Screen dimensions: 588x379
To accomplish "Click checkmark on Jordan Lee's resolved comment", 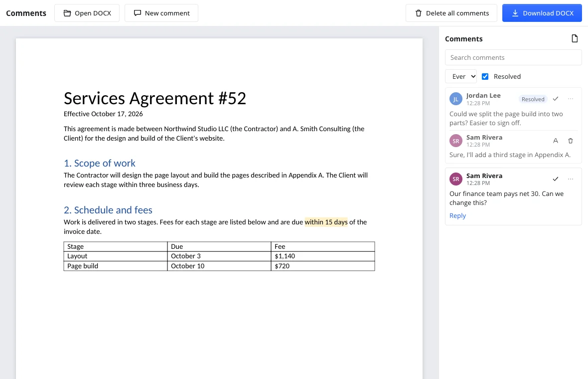I will click(x=556, y=99).
